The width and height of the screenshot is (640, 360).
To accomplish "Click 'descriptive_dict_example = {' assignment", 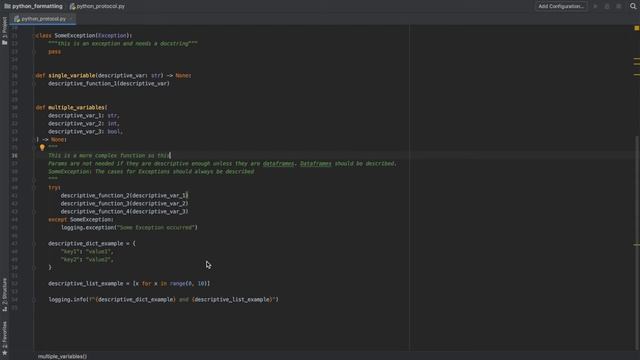I will coord(92,244).
